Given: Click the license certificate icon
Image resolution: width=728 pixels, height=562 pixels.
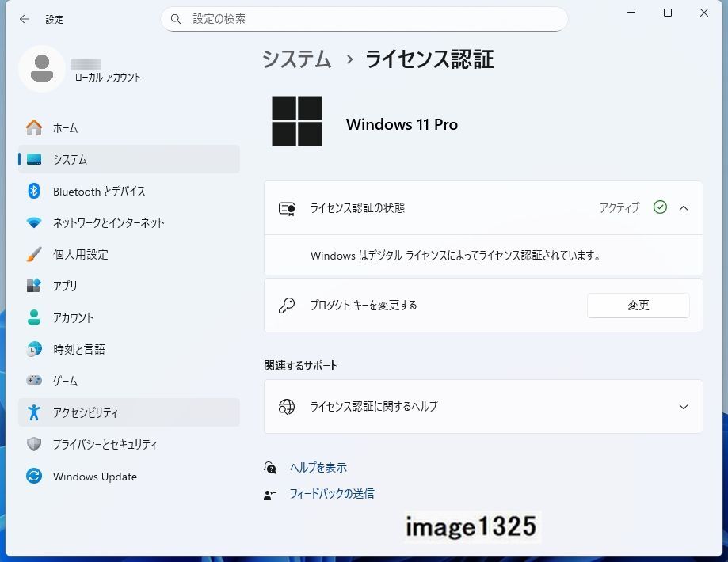Looking at the screenshot, I should pos(287,208).
